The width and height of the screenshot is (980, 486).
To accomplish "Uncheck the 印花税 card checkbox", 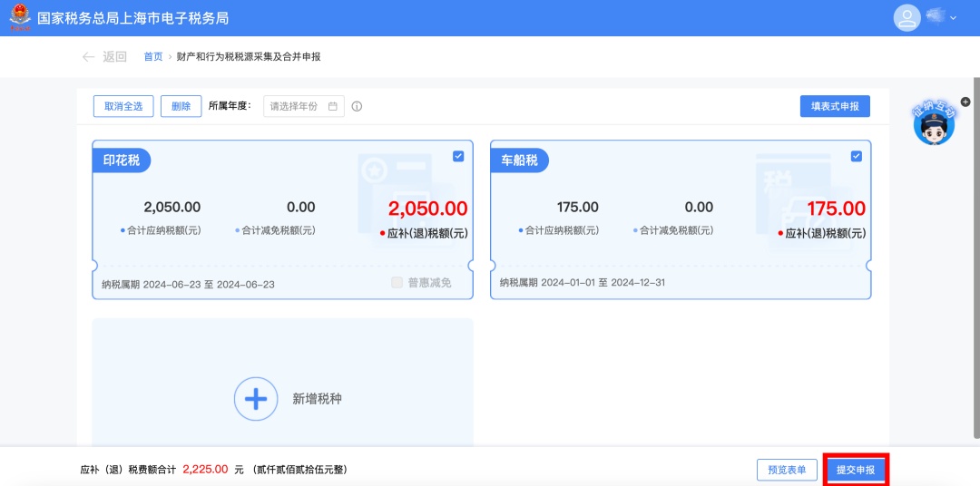I will tap(458, 156).
